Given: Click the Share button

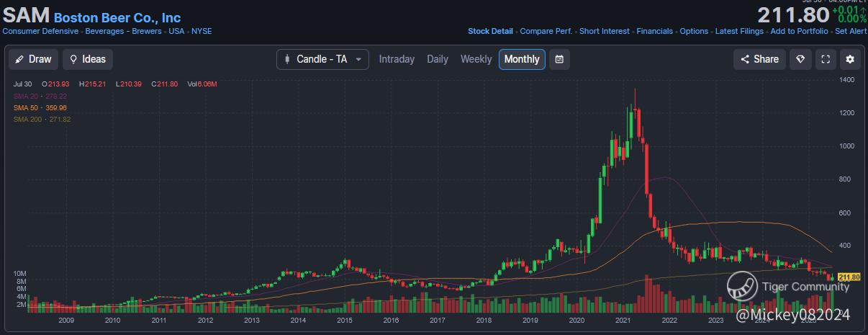Looking at the screenshot, I should click(x=759, y=59).
